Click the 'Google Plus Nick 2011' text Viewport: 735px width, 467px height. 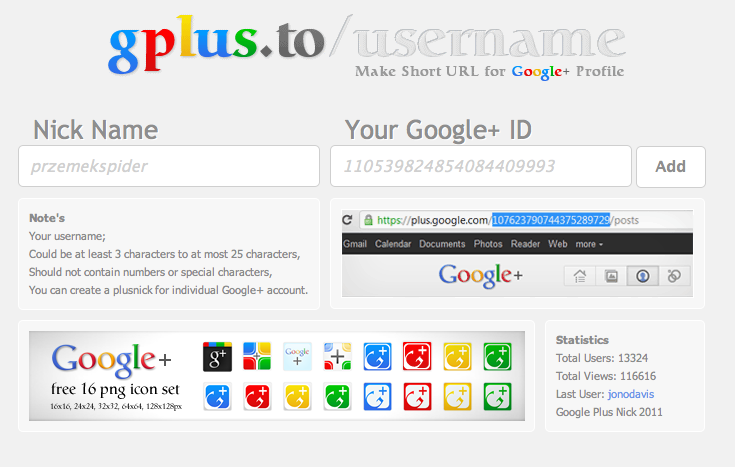point(609,412)
